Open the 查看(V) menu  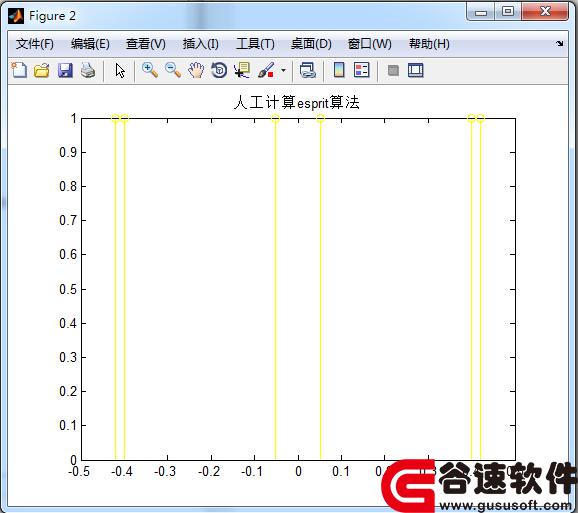tap(146, 44)
